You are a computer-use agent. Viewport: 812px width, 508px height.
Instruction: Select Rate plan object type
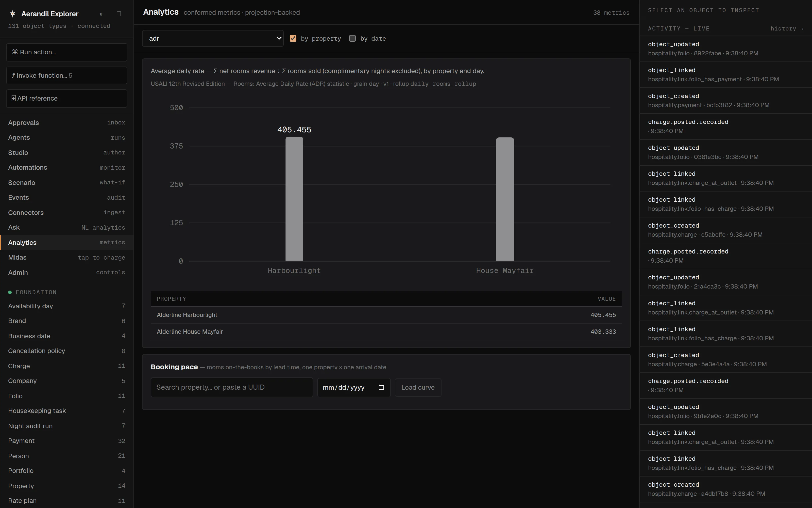(x=66, y=501)
